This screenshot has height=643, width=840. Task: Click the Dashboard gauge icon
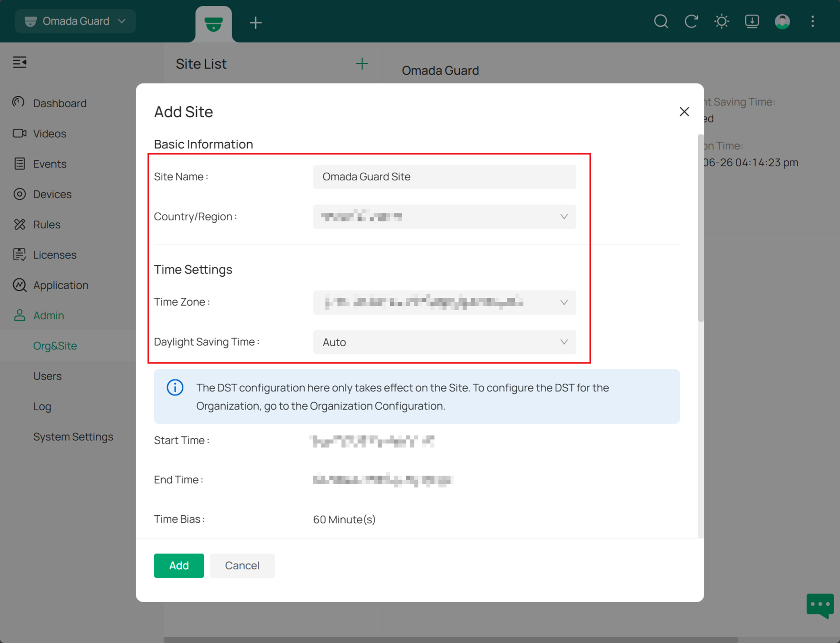tap(19, 102)
